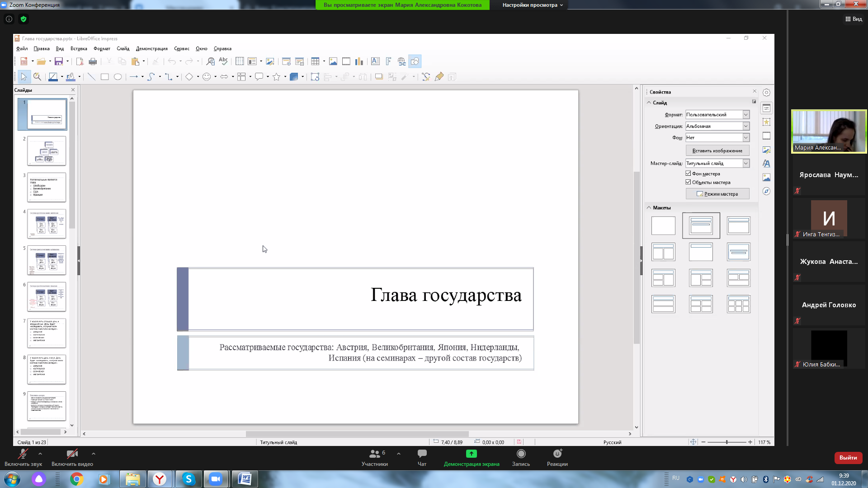Choose the blank slide layout in Макеты
The height and width of the screenshot is (488, 868).
[663, 225]
